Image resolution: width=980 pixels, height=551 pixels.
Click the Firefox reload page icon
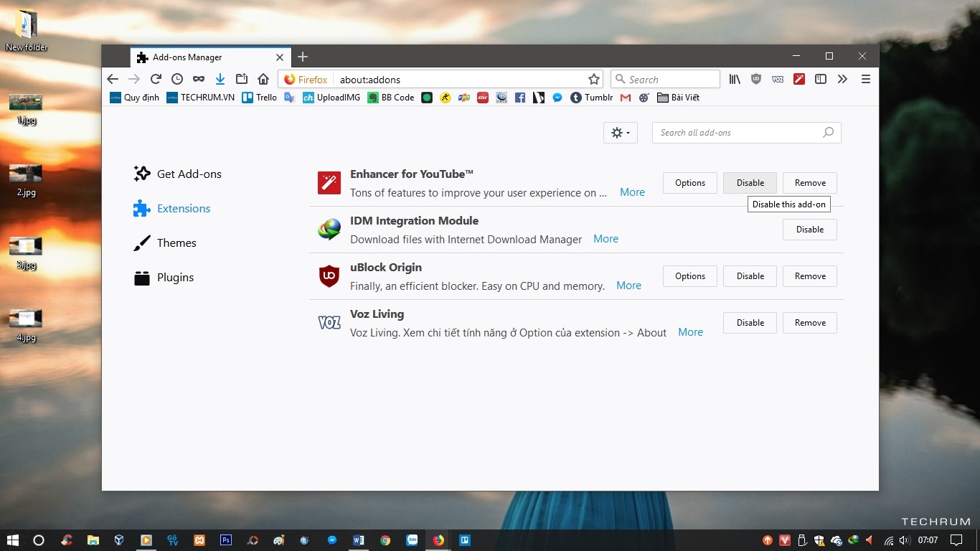coord(156,80)
